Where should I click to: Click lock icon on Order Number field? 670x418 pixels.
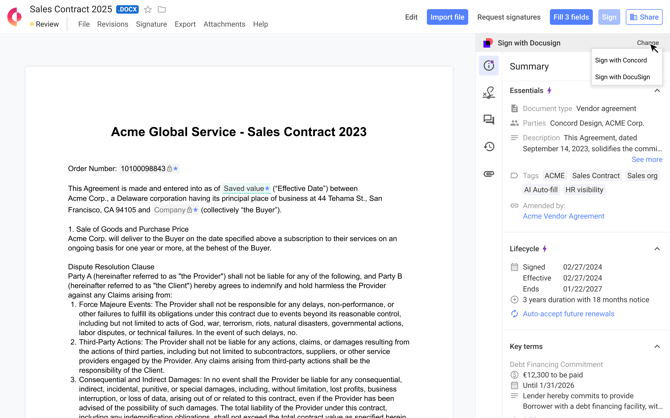[x=170, y=169]
